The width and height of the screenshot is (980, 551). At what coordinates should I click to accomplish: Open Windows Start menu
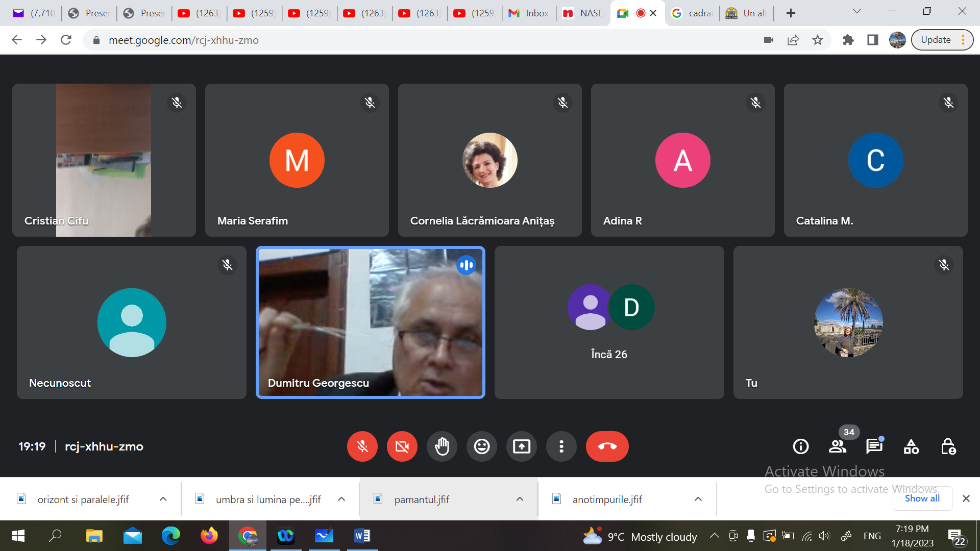click(x=18, y=536)
